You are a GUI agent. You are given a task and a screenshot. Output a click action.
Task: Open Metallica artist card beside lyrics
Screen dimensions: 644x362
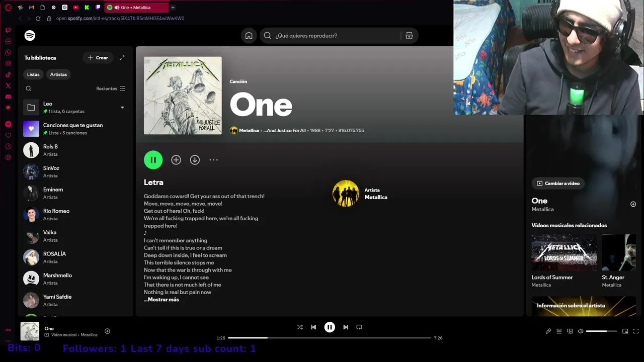pos(360,194)
